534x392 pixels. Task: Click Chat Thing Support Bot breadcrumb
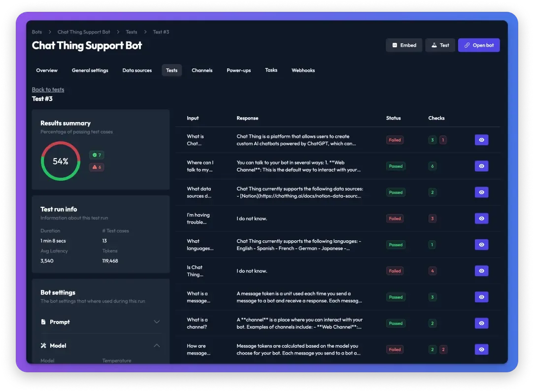(84, 32)
